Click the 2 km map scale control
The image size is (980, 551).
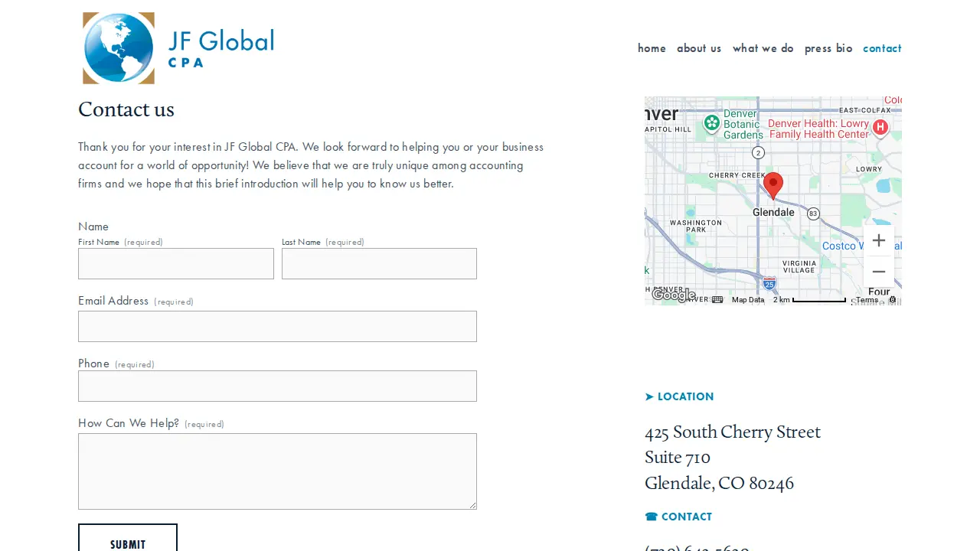tap(809, 300)
